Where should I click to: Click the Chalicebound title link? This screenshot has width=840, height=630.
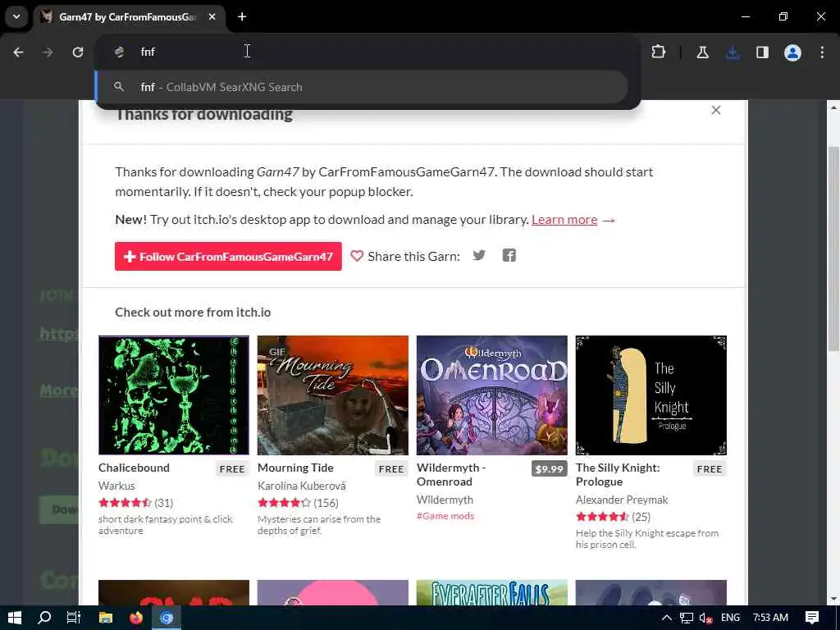134,468
